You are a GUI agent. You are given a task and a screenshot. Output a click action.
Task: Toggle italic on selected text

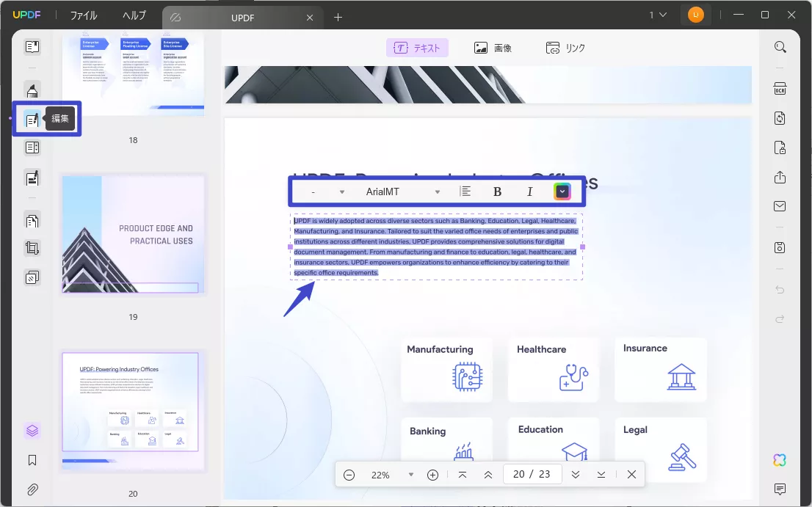click(529, 192)
